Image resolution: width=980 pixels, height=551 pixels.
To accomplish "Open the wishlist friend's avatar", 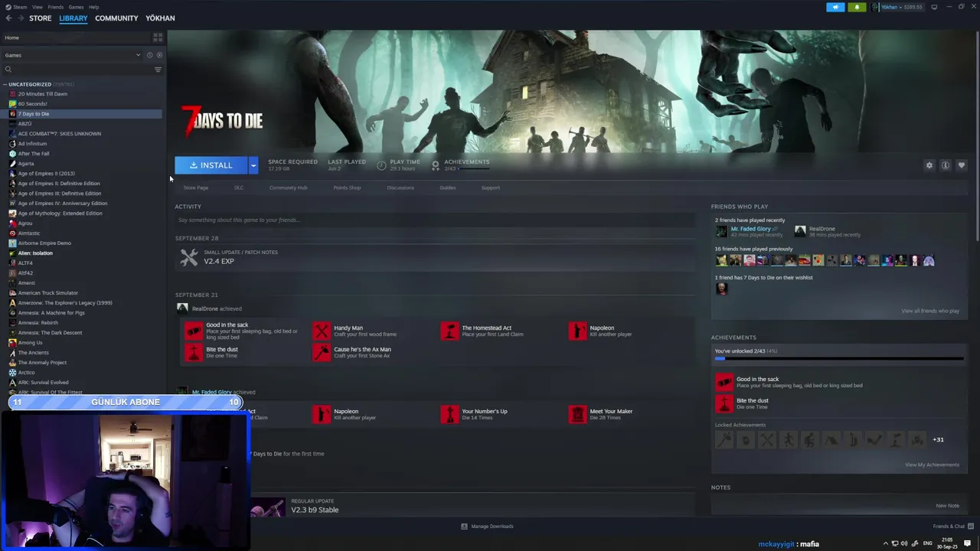I will tap(721, 289).
